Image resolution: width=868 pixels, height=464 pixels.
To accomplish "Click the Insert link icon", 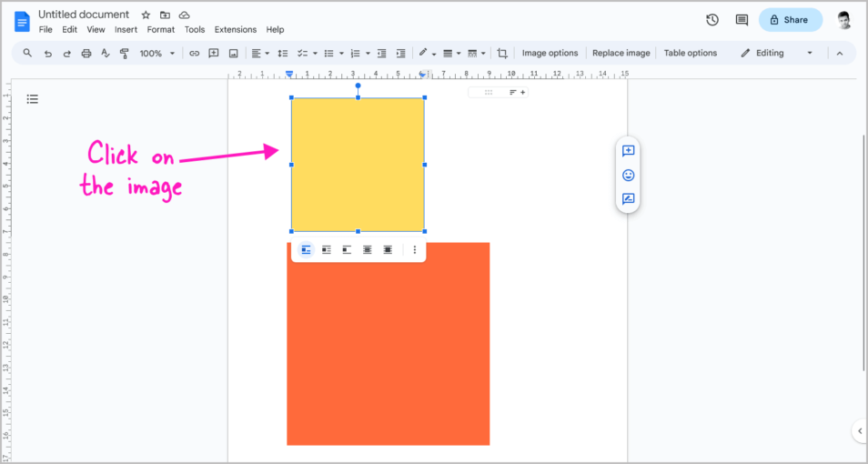I will click(194, 54).
